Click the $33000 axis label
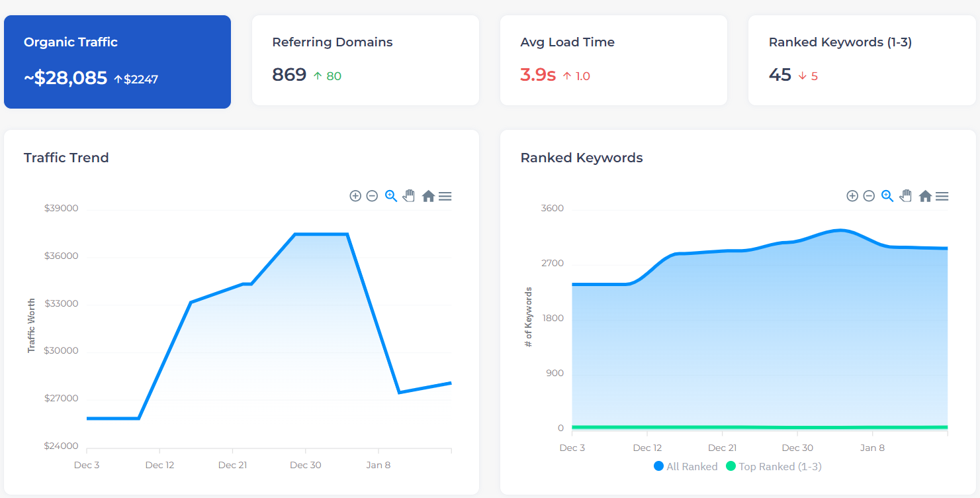Viewport: 980px width, 498px height. click(61, 303)
